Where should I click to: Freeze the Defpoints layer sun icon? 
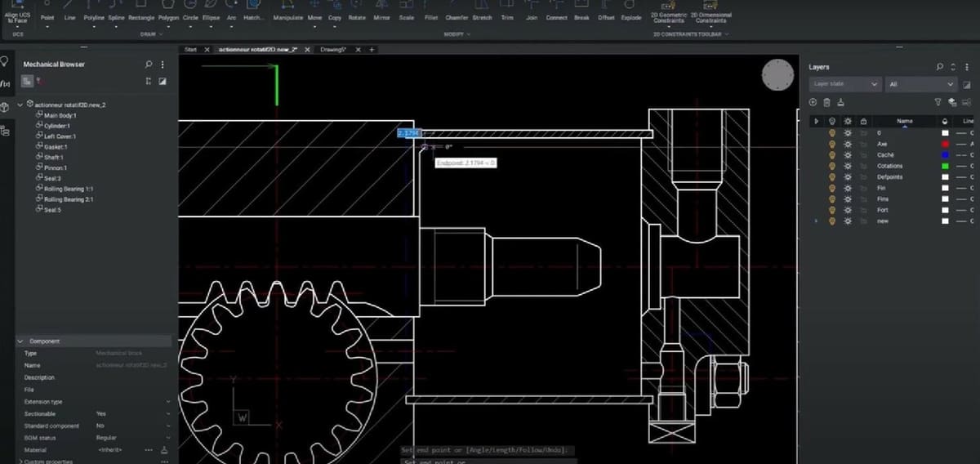[x=848, y=176]
